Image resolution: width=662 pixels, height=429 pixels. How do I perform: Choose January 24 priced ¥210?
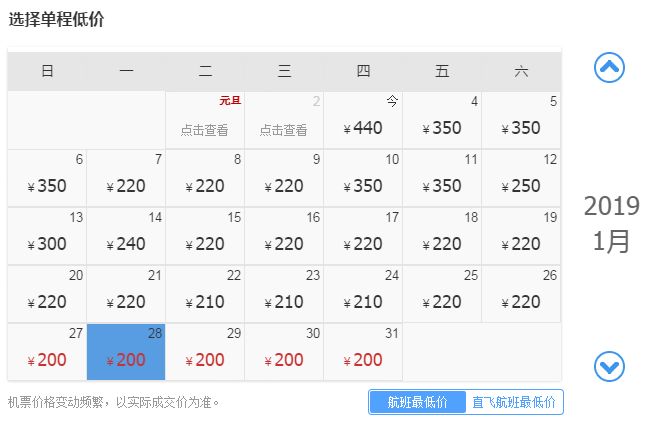point(363,301)
